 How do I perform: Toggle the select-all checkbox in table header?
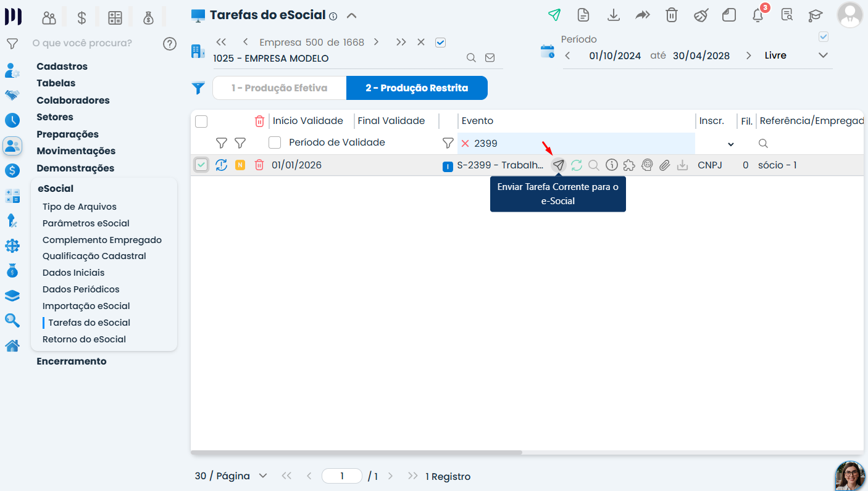point(201,122)
